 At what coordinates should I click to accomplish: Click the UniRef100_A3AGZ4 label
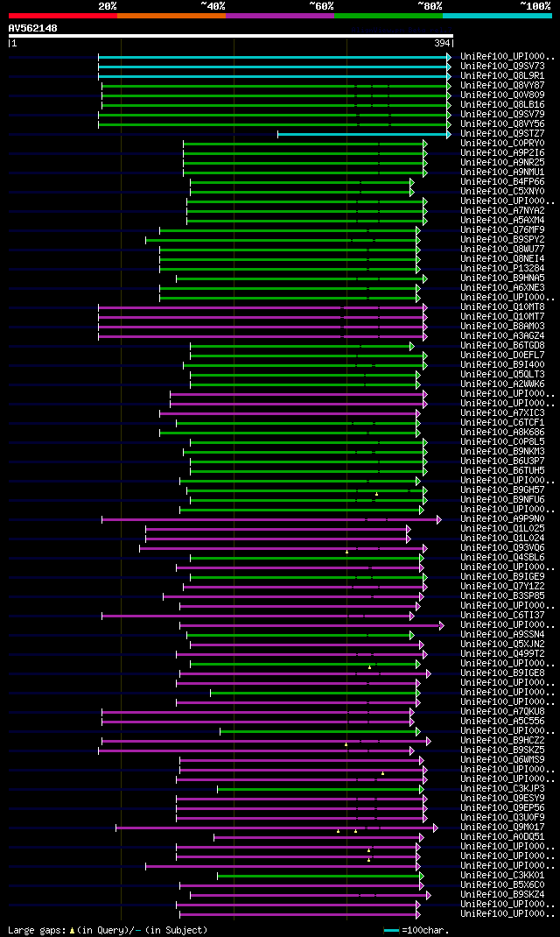[502, 336]
